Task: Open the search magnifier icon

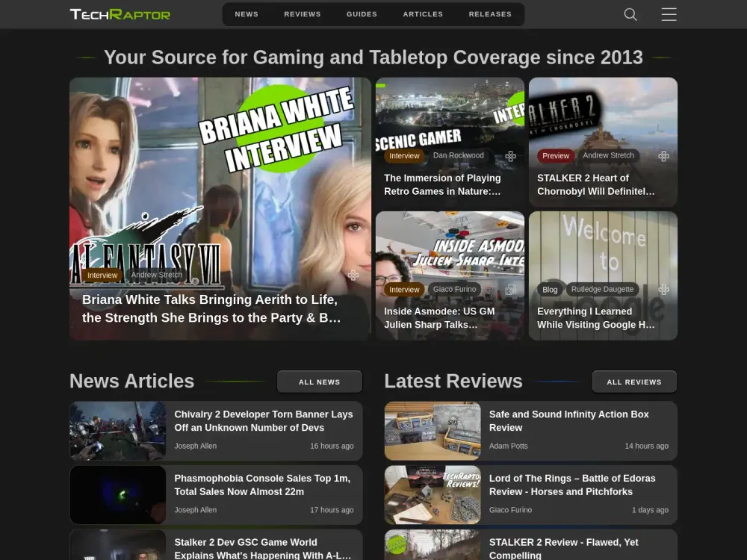Action: 630,14
